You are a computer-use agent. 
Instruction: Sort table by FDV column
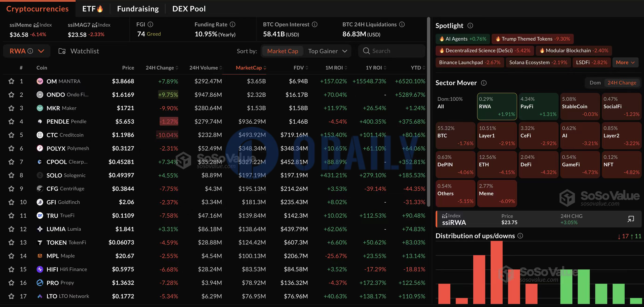click(x=301, y=68)
